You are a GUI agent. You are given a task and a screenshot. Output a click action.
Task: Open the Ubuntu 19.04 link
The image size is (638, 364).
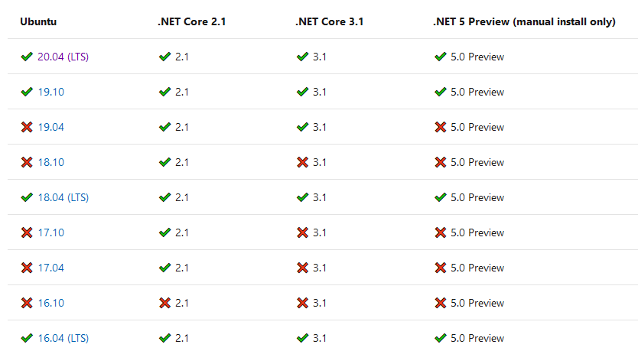coord(50,127)
